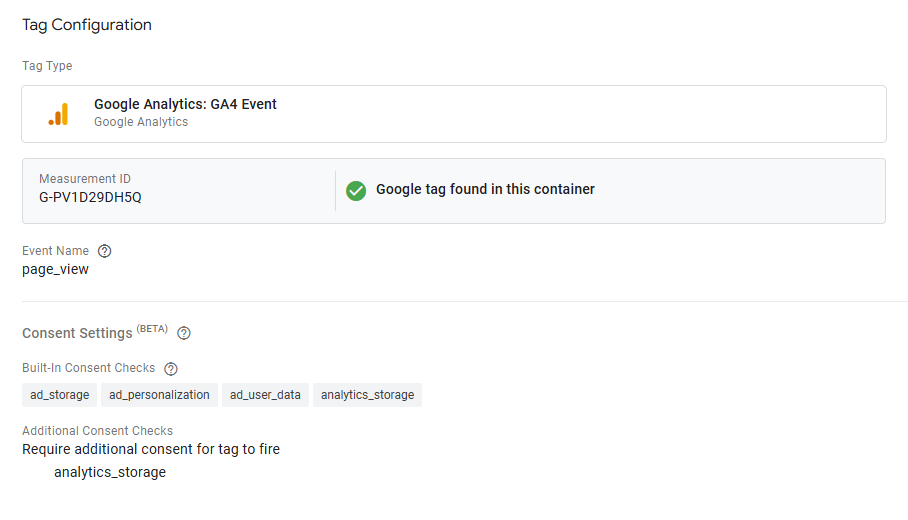Click the ad_personalization consent chip

[159, 395]
